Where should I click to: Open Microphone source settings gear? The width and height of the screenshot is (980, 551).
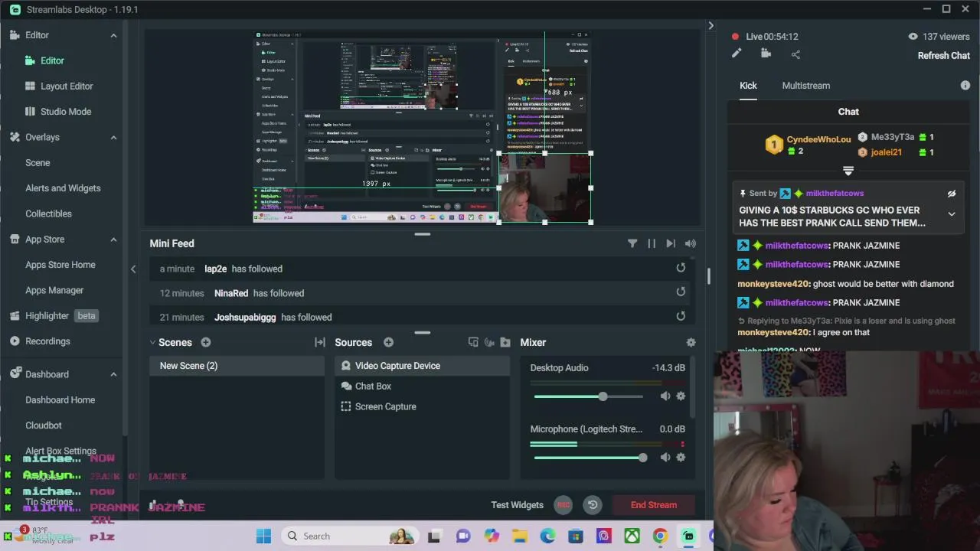point(681,457)
